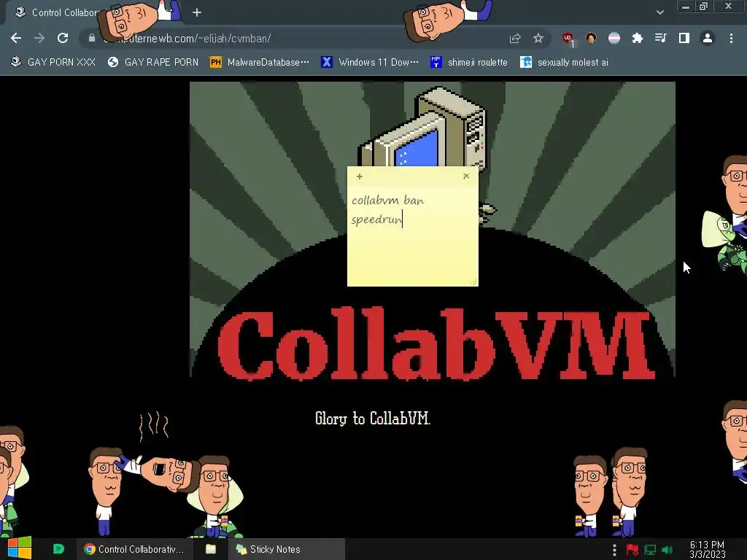747x560 pixels.
Task: Reload the current page
Action: click(63, 38)
